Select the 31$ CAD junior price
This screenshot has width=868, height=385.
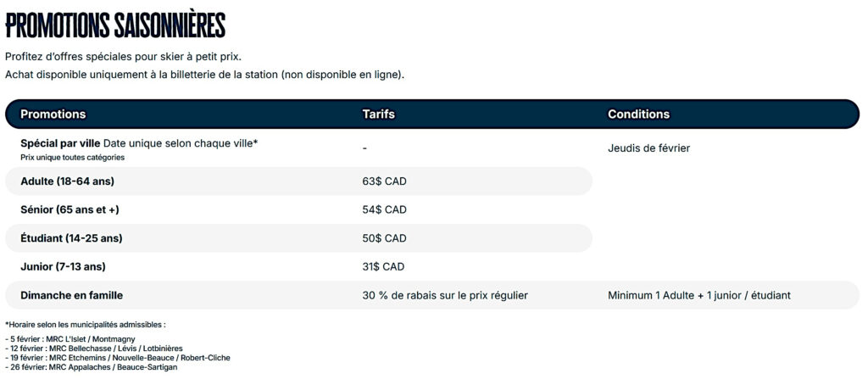(383, 266)
